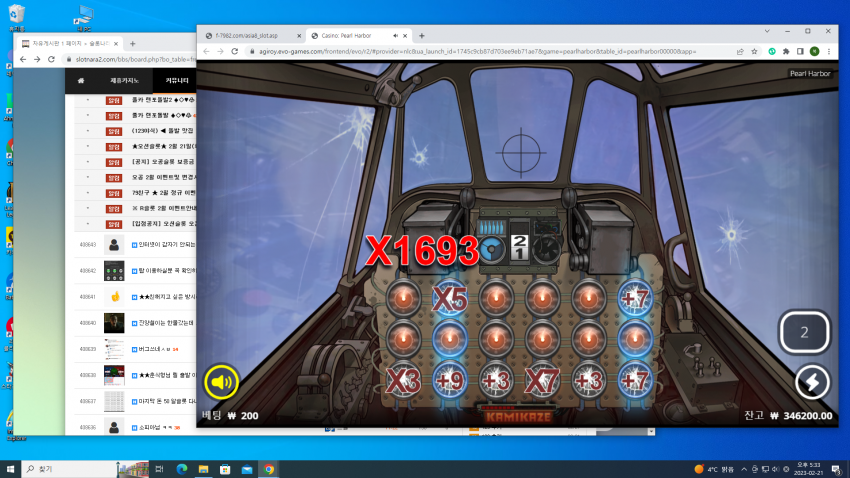
Task: Open the notification center icon
Action: (836, 469)
